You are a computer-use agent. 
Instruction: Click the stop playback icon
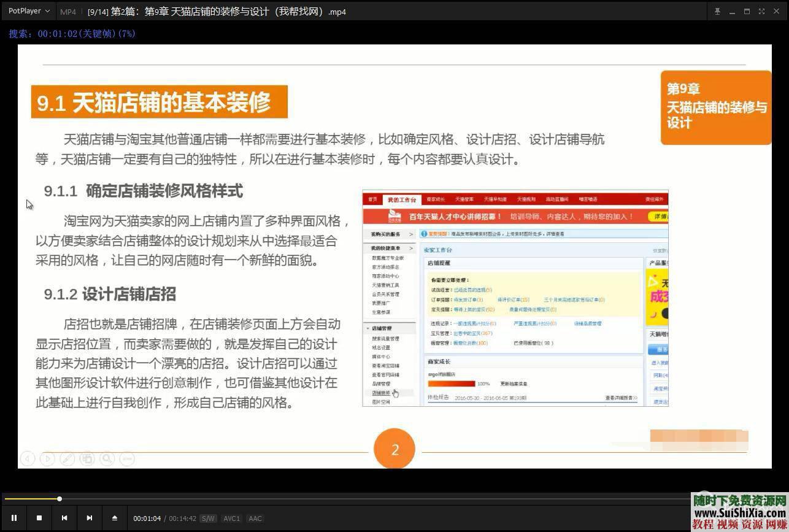39,519
